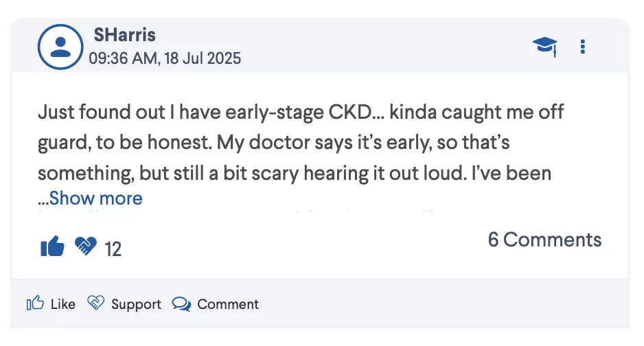
Task: Open the three-dot post options menu
Action: [x=583, y=47]
